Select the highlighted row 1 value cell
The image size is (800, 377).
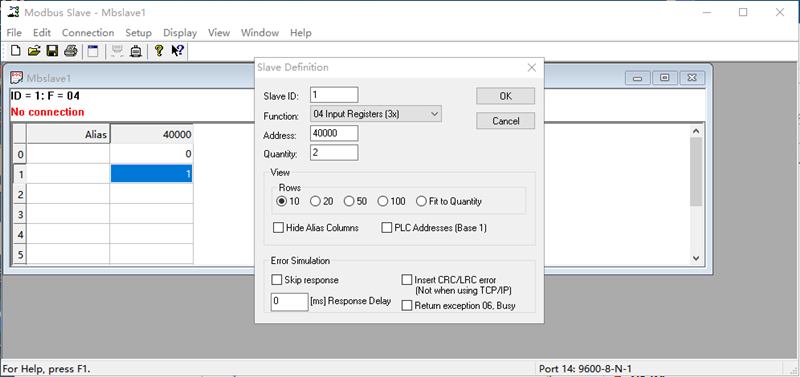(152, 174)
